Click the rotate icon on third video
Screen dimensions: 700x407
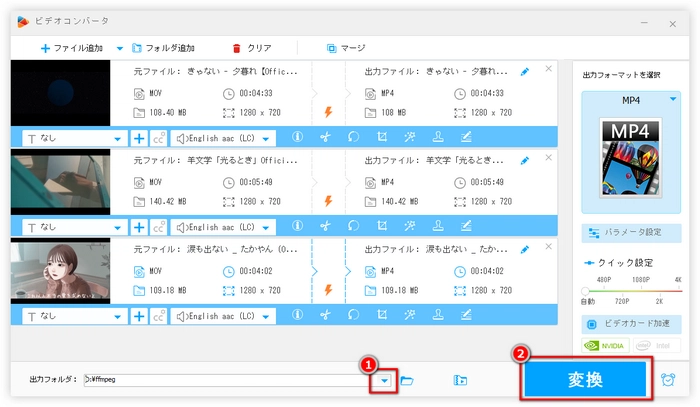(353, 315)
